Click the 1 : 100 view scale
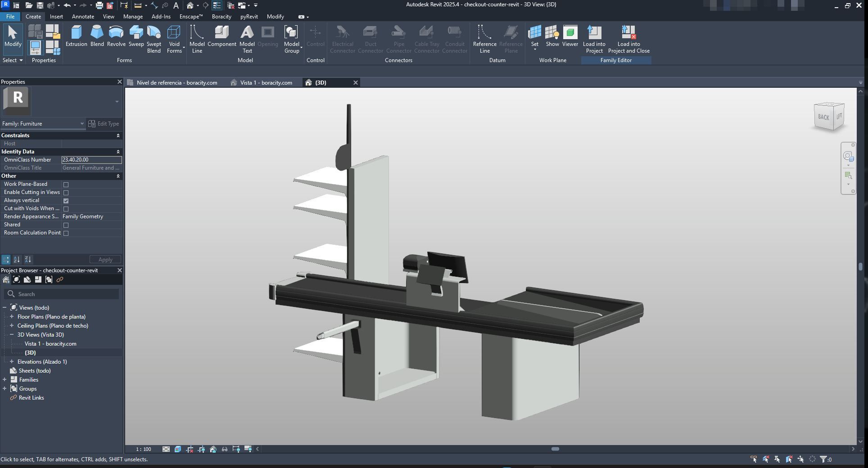This screenshot has width=868, height=468. [144, 449]
